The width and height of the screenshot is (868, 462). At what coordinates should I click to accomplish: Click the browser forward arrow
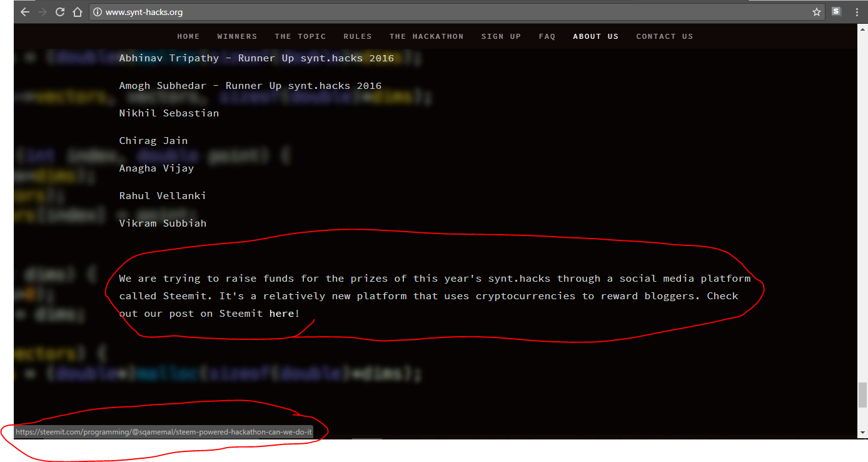[x=43, y=12]
